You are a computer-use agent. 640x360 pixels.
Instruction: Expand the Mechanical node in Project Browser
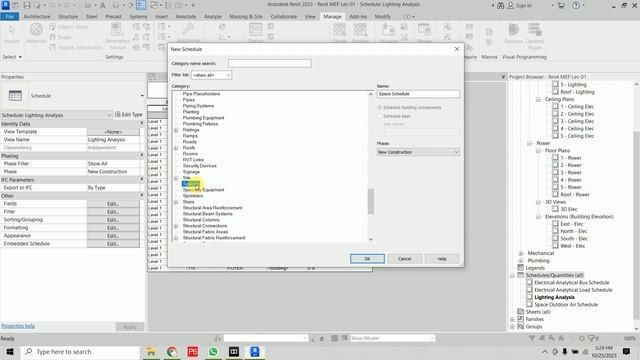[x=520, y=253]
